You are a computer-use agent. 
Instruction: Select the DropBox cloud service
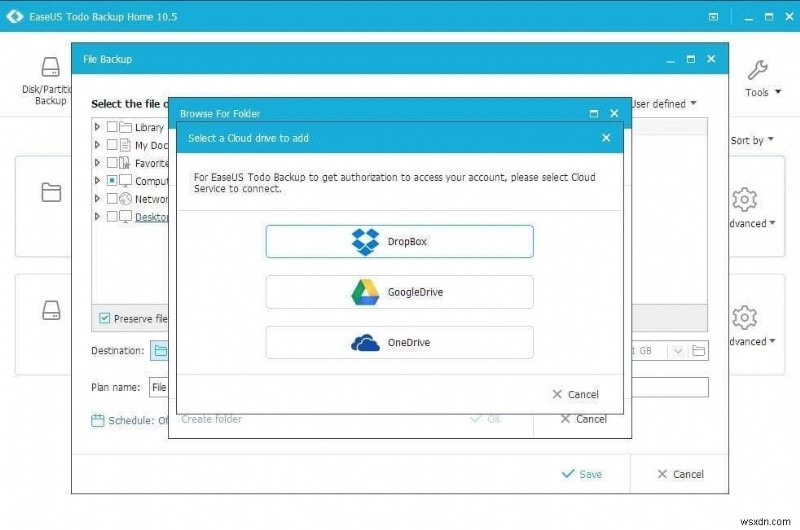tap(399, 241)
